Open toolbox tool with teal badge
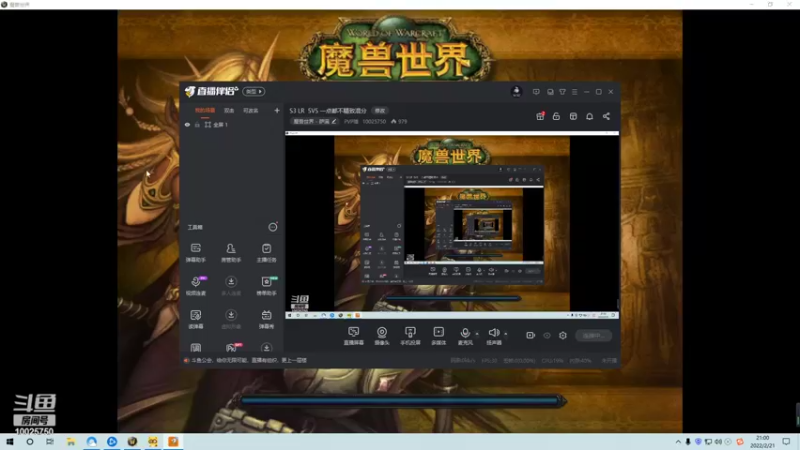This screenshot has height=450, width=800. coord(267,286)
